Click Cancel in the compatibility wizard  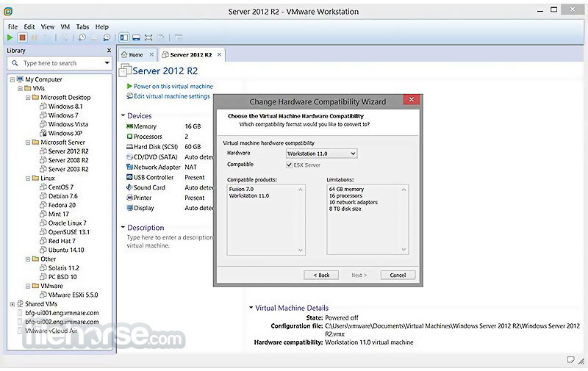[x=398, y=275]
